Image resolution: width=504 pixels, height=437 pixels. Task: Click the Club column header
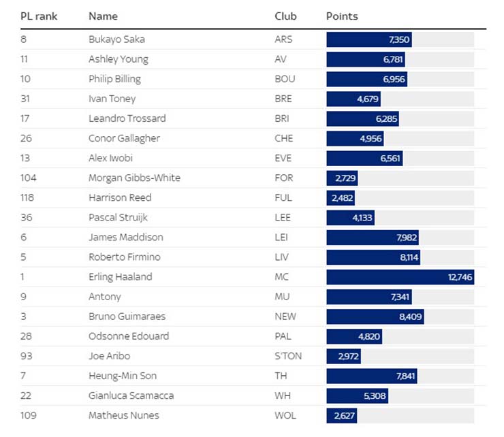click(285, 16)
